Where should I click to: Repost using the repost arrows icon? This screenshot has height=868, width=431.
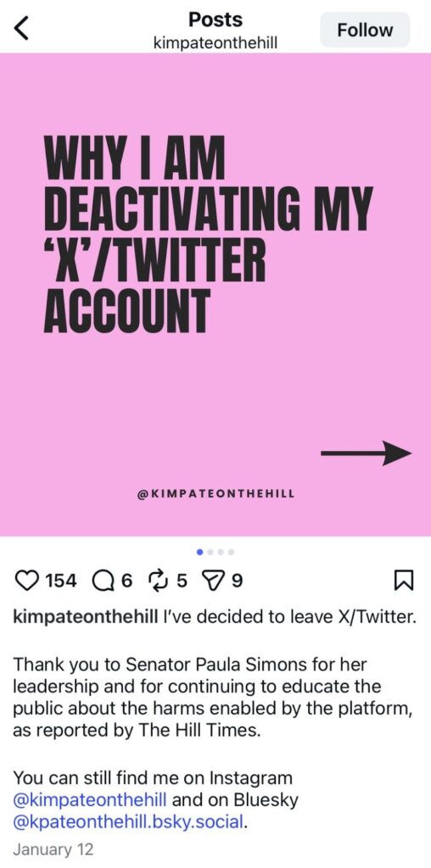(x=159, y=581)
